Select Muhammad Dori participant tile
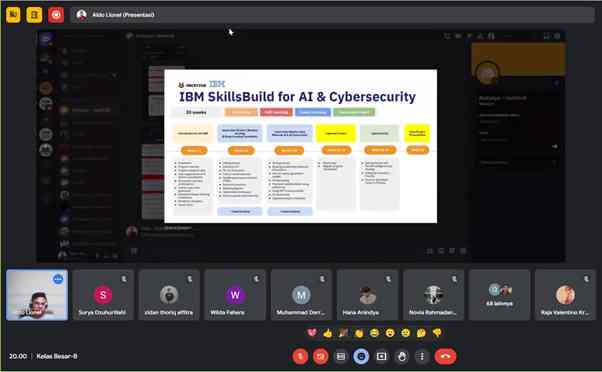Screen dimensions: 602x372 pyautogui.click(x=301, y=295)
